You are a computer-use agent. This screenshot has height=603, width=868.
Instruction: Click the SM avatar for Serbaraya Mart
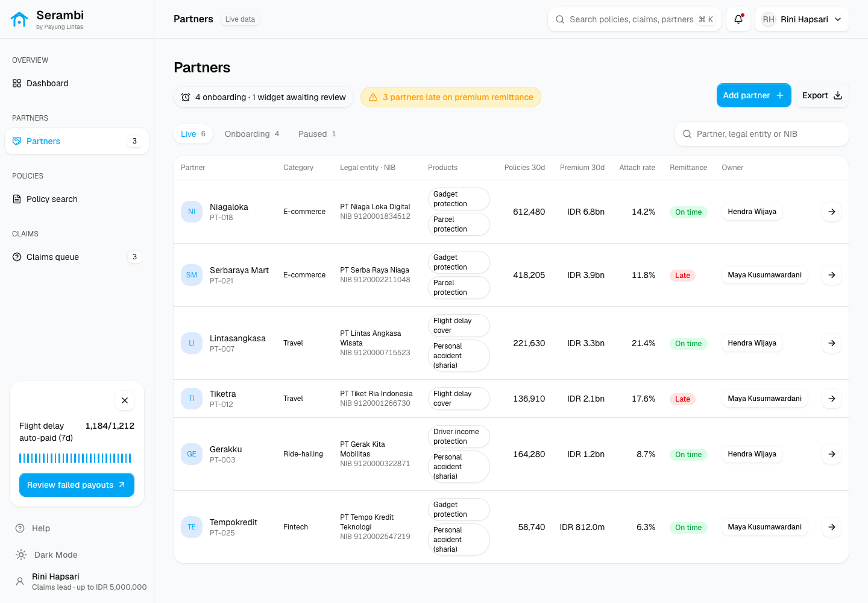tap(192, 275)
